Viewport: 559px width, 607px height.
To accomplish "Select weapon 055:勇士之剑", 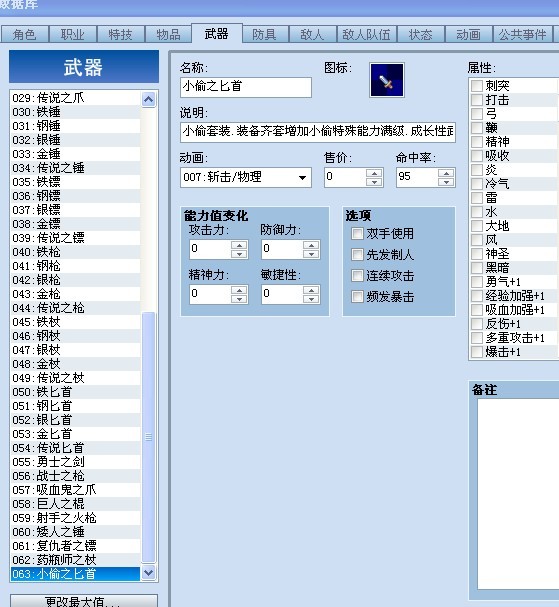I will point(75,462).
